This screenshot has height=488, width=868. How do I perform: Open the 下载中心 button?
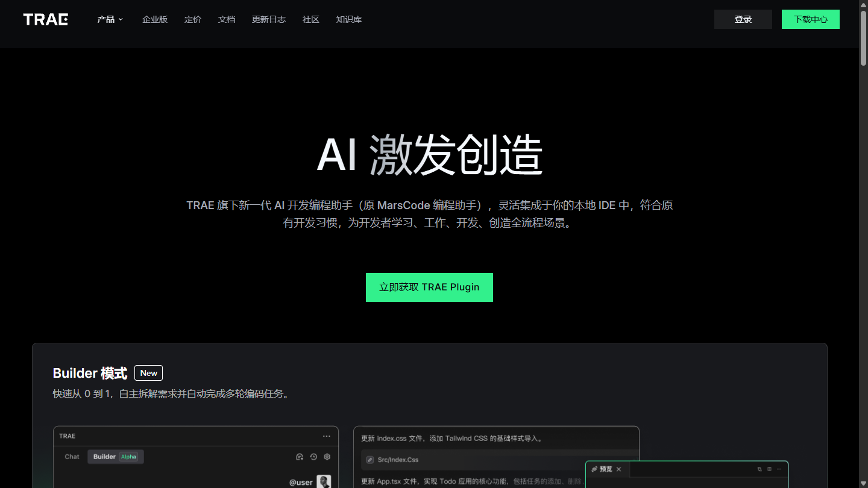[x=811, y=19]
